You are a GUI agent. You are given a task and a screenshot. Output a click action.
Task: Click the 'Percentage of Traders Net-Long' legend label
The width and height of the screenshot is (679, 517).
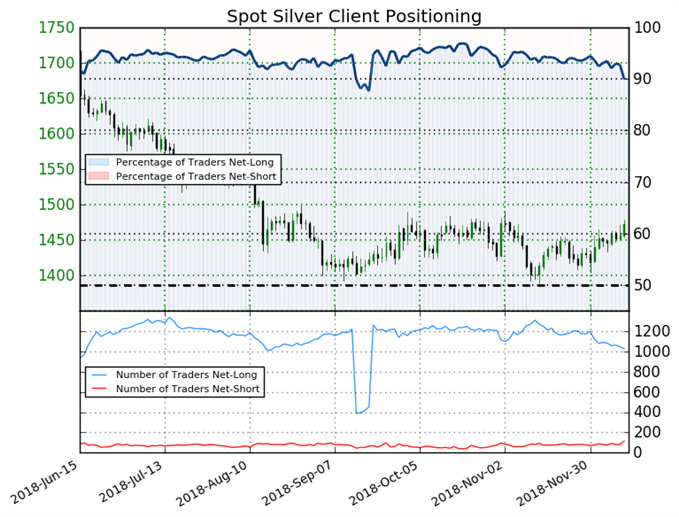pos(194,162)
